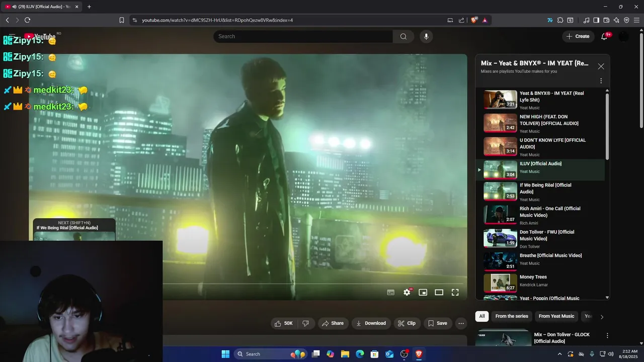Dislike the video with thumbs down
This screenshot has height=362, width=644.
(305, 323)
